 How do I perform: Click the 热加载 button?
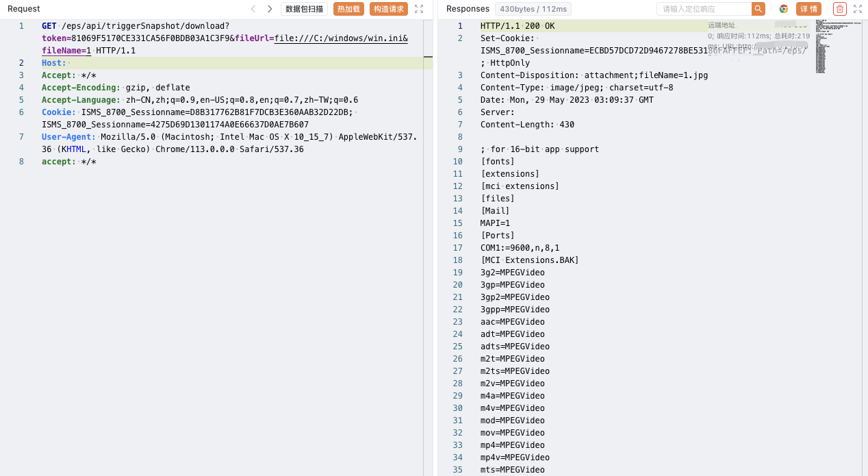click(x=348, y=9)
